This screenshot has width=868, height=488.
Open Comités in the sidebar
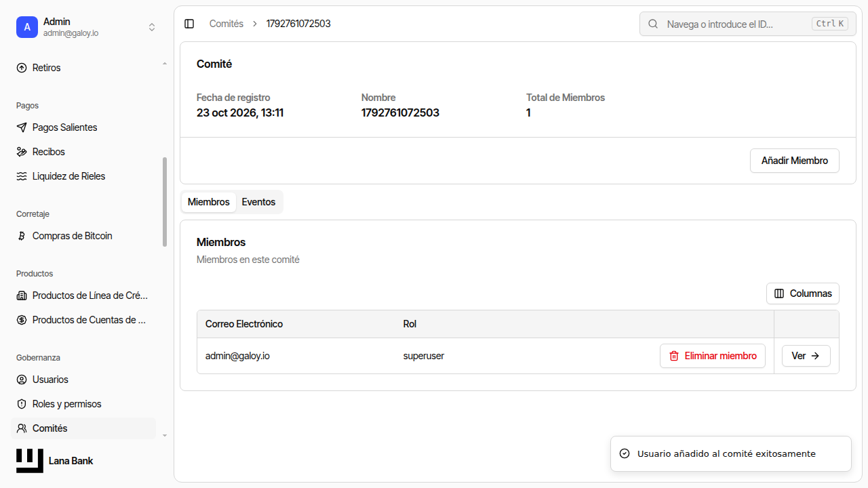coord(83,428)
